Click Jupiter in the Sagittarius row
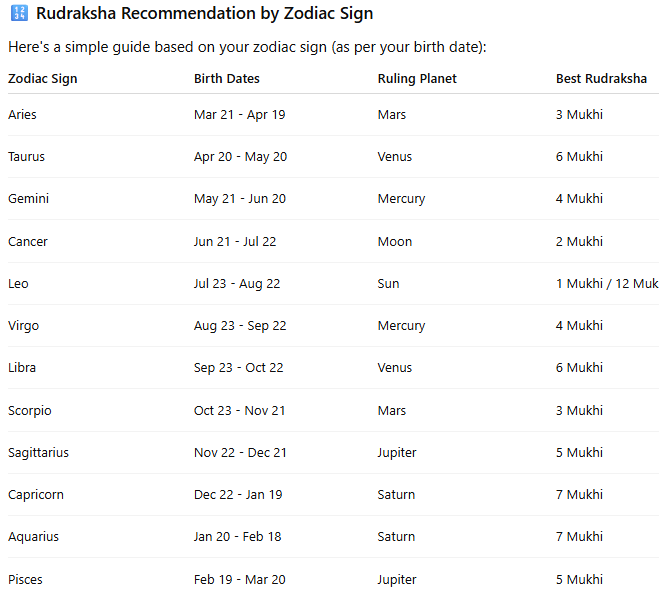This screenshot has height=611, width=659. click(x=397, y=453)
